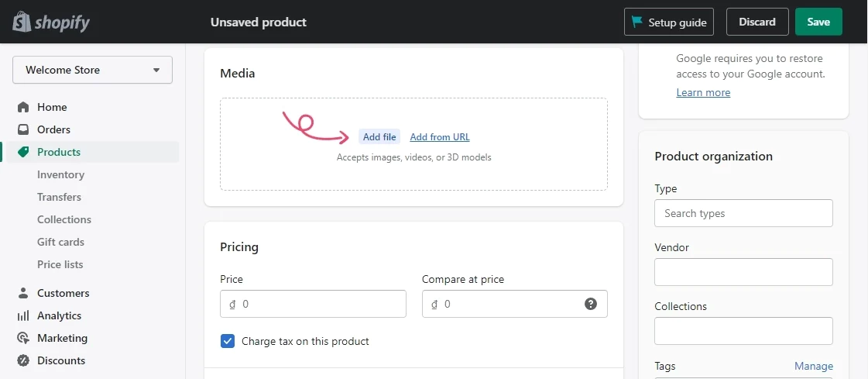Open Home via its house icon

[23, 107]
